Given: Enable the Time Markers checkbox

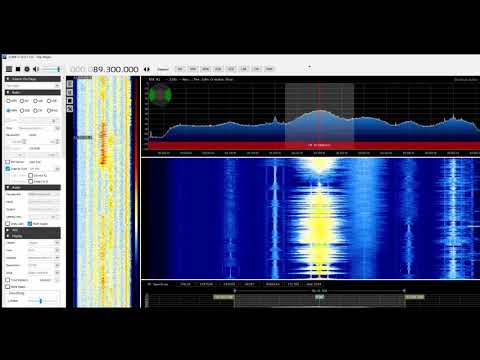Looking at the screenshot, I should pos(8,280).
